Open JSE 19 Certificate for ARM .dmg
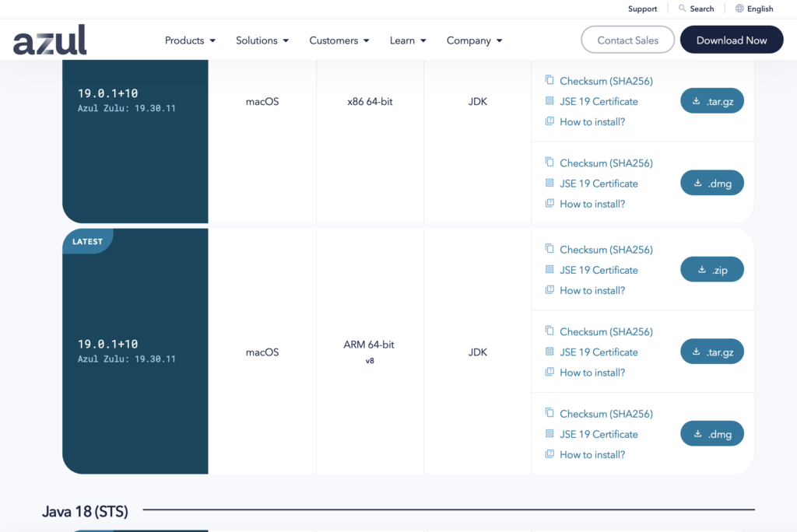Image resolution: width=797 pixels, height=532 pixels. point(599,434)
